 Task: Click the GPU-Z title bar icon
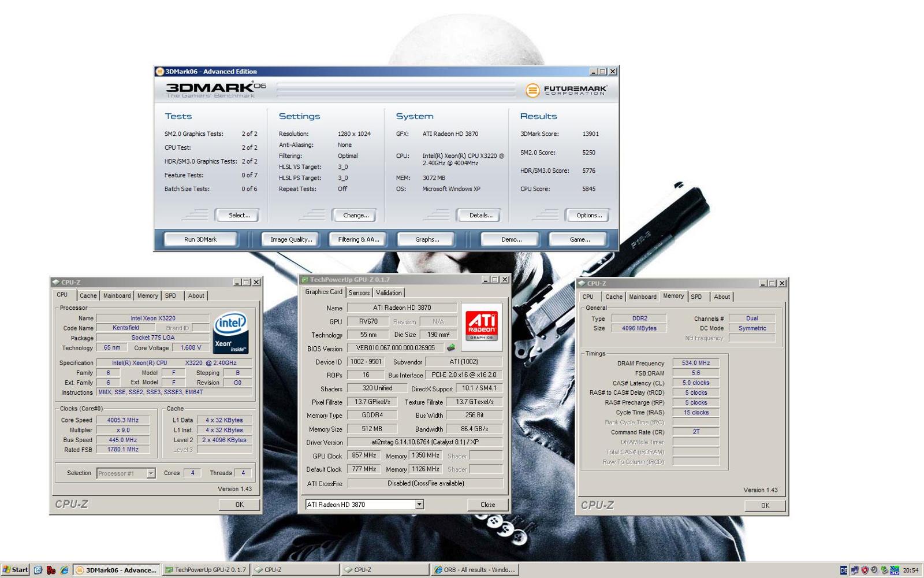coord(305,280)
